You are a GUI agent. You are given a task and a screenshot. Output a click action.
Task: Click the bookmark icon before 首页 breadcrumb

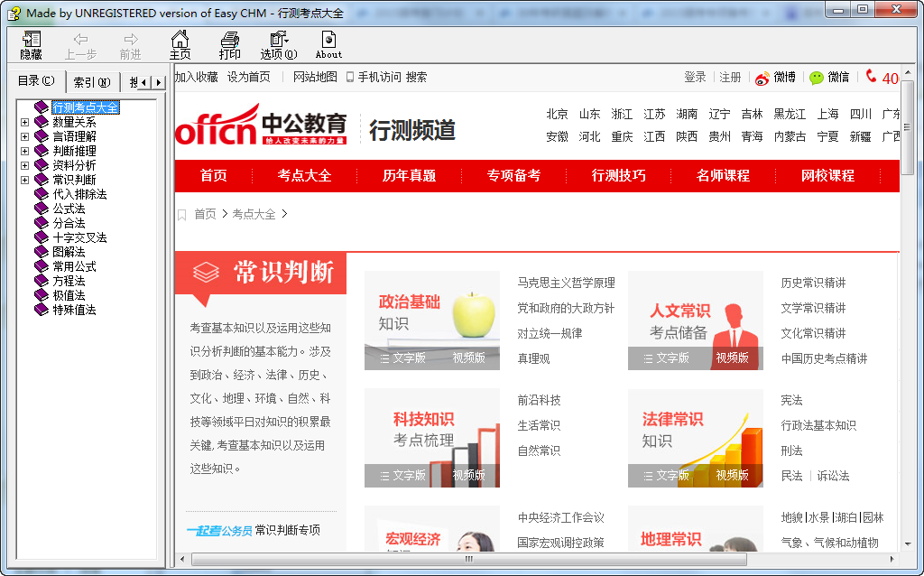pos(182,215)
